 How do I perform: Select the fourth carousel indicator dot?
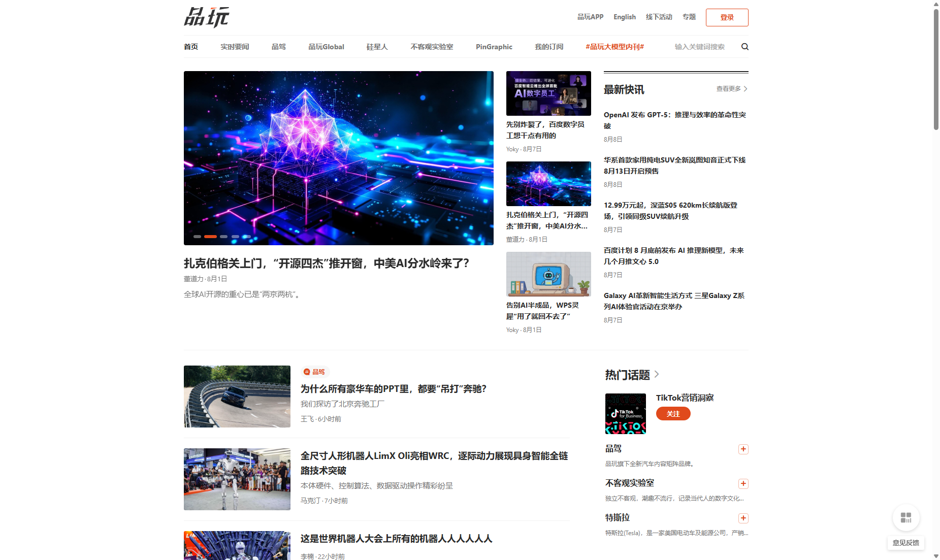tap(235, 237)
